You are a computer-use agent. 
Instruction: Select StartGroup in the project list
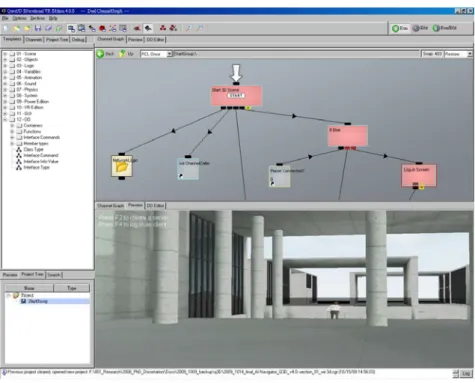[37, 301]
